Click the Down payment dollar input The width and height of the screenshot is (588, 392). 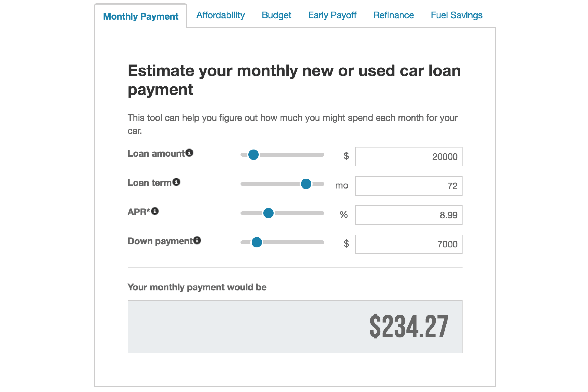409,244
